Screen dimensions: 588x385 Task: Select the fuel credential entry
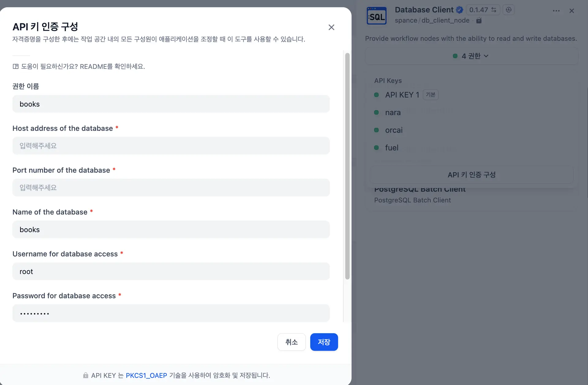391,148
